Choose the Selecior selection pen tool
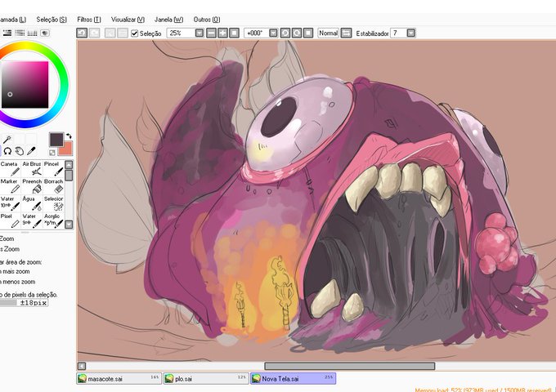Viewport: 556px width, 392px height. pos(53,203)
